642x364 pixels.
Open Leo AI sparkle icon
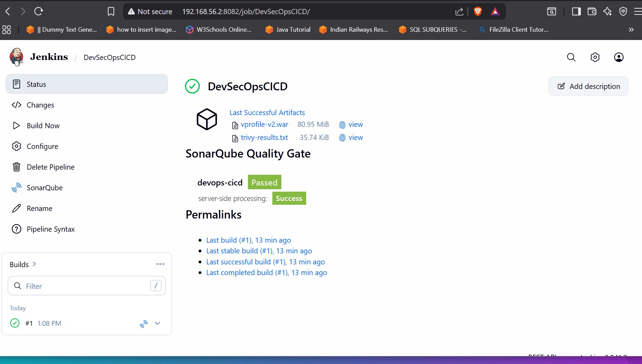(x=608, y=11)
